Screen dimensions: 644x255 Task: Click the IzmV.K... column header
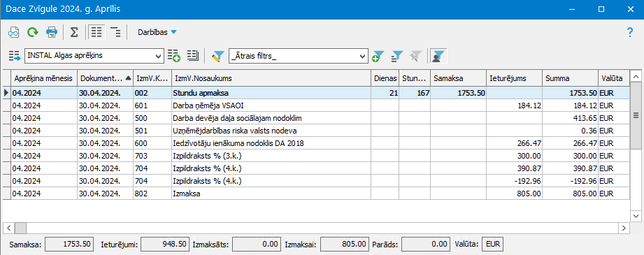[x=152, y=78]
